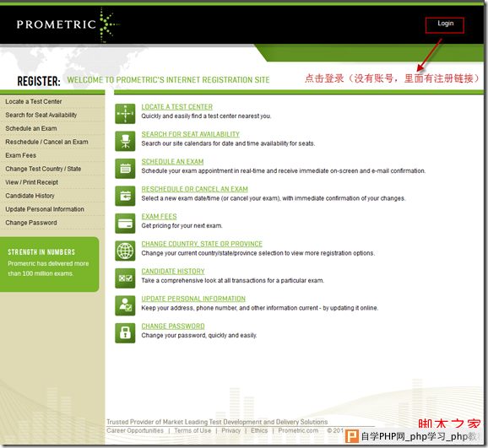Click the Terms of Use footer link
This screenshot has width=488, height=448.
tap(192, 430)
